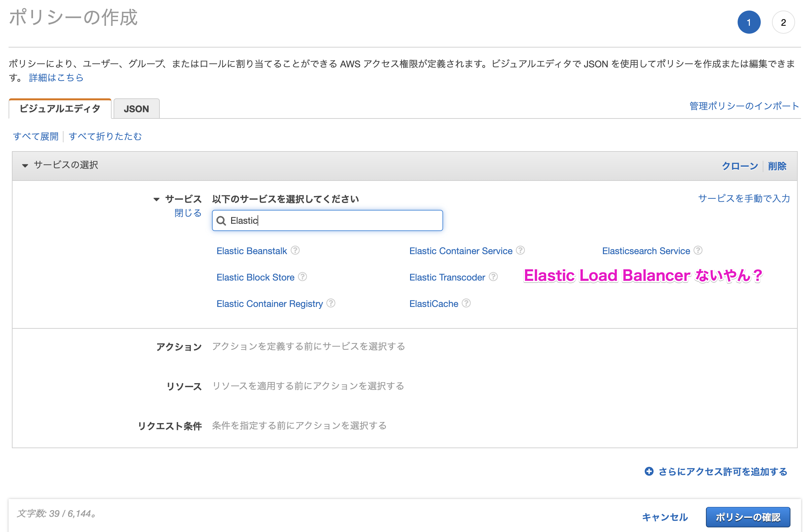Click the help icon beside Elastic Container Registry
This screenshot has width=803, height=532.
pyautogui.click(x=331, y=303)
